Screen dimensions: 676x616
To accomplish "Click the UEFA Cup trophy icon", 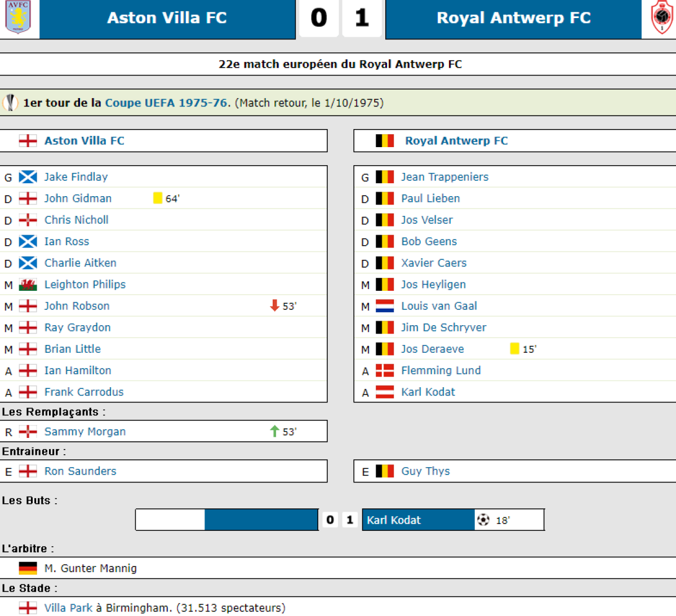I will pyautogui.click(x=11, y=103).
